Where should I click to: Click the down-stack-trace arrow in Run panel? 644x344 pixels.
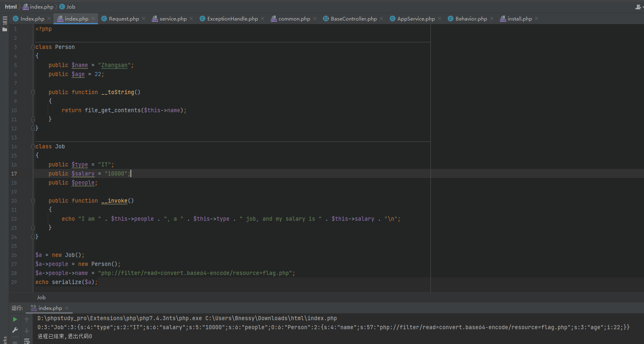coord(27,330)
